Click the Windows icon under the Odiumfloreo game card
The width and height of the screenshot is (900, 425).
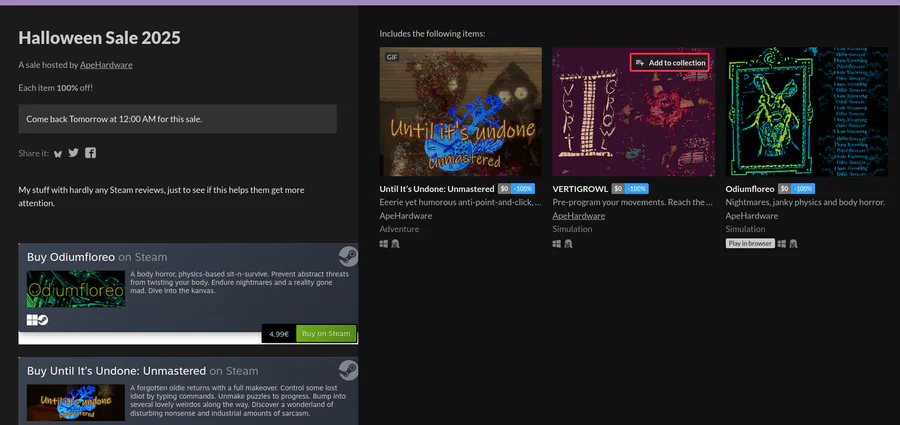point(782,244)
